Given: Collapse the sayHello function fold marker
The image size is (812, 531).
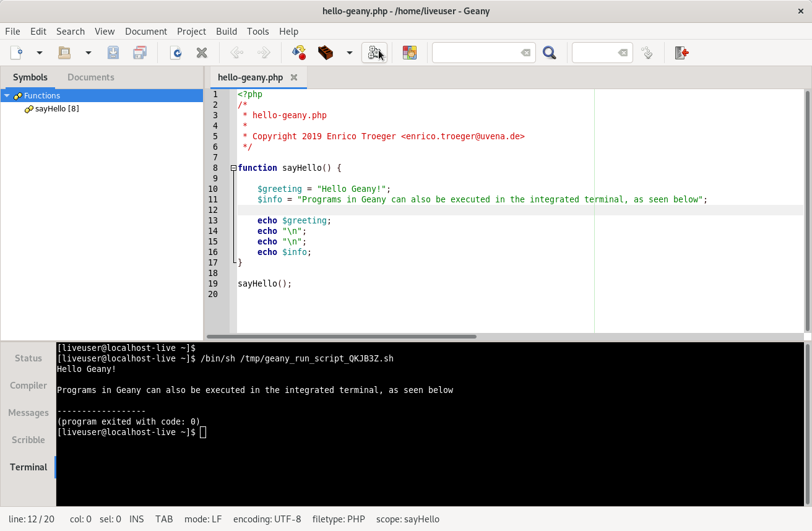Looking at the screenshot, I should coord(233,168).
